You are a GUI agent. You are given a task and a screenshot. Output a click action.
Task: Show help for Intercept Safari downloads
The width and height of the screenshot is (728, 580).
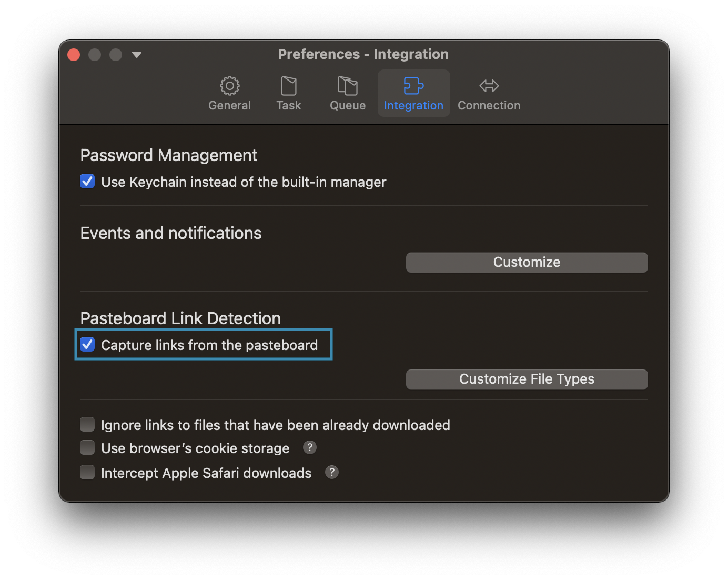[x=332, y=472]
